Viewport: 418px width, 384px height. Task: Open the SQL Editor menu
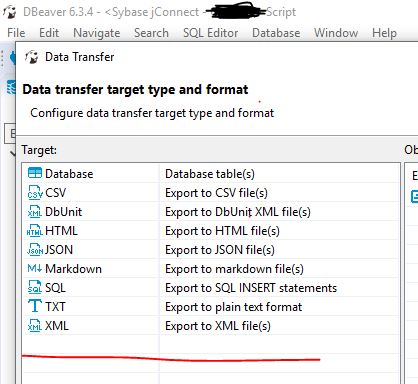210,33
